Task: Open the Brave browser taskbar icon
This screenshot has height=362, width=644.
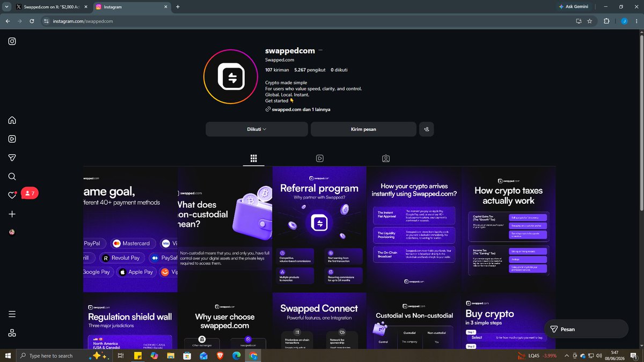Action: 220,356
